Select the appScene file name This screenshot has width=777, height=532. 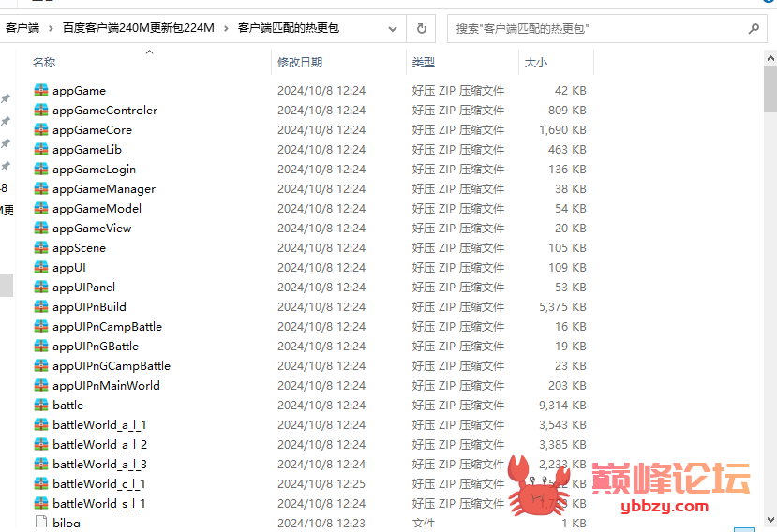click(80, 247)
